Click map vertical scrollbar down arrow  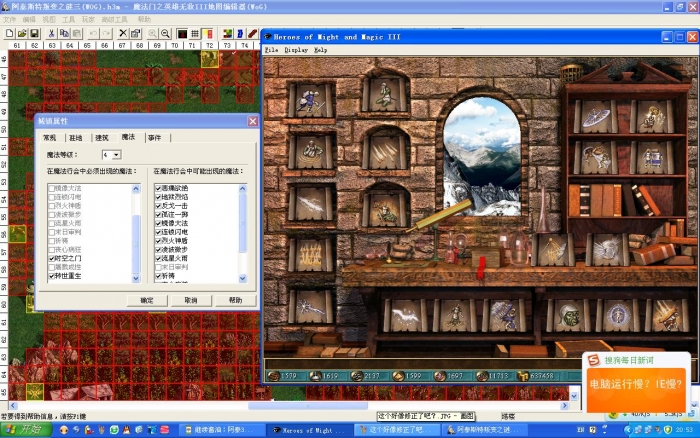pos(574,396)
